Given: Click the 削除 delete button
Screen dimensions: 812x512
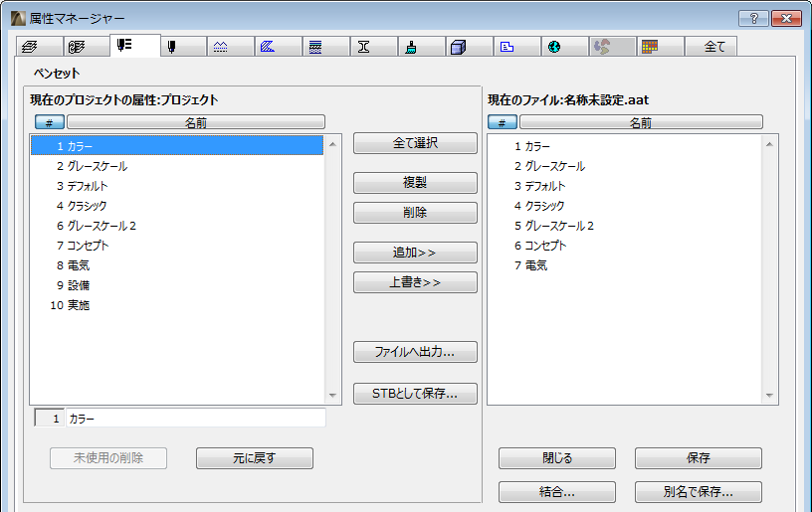Looking at the screenshot, I should 415,213.
